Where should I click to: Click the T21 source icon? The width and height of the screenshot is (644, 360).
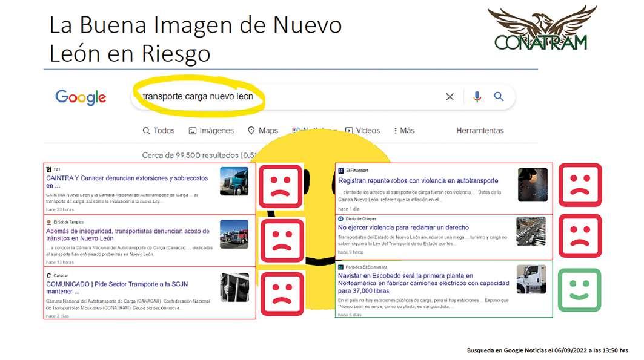[49, 169]
